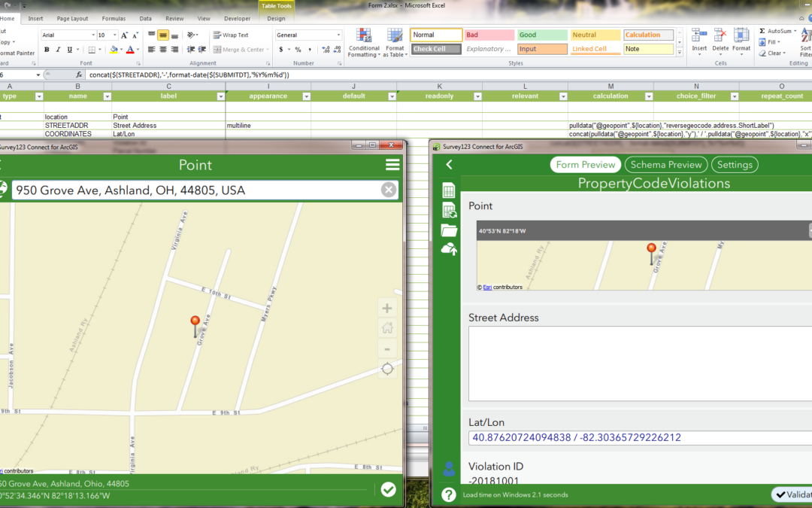Screen dimensions: 812x508
Task: Click the Accounting dollar format icon
Action: [x=281, y=50]
